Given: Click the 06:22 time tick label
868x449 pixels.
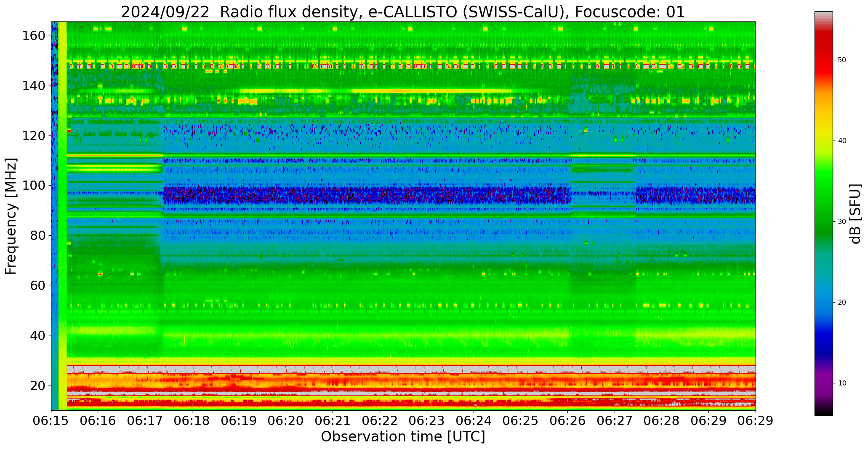Looking at the screenshot, I should point(380,421).
